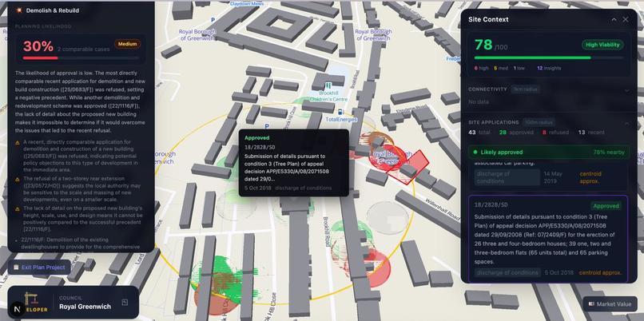Click the 100m radius tag
This screenshot has height=321, width=644.
coord(539,122)
